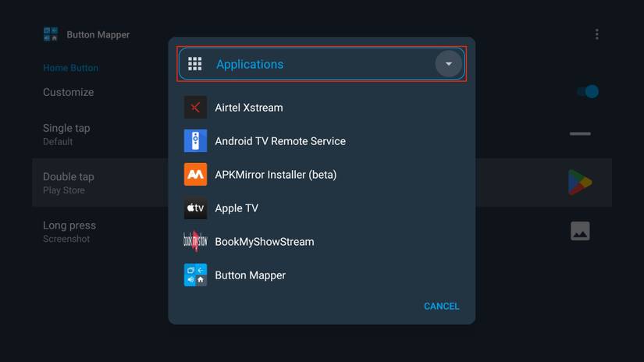Click the APKMirror Installer orange icon
This screenshot has width=644, height=362.
[x=195, y=175]
